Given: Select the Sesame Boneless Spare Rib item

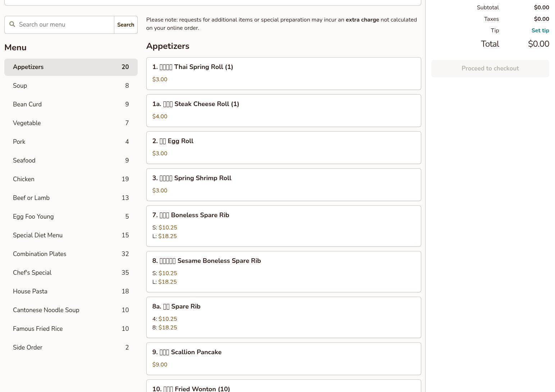Looking at the screenshot, I should coord(284,272).
